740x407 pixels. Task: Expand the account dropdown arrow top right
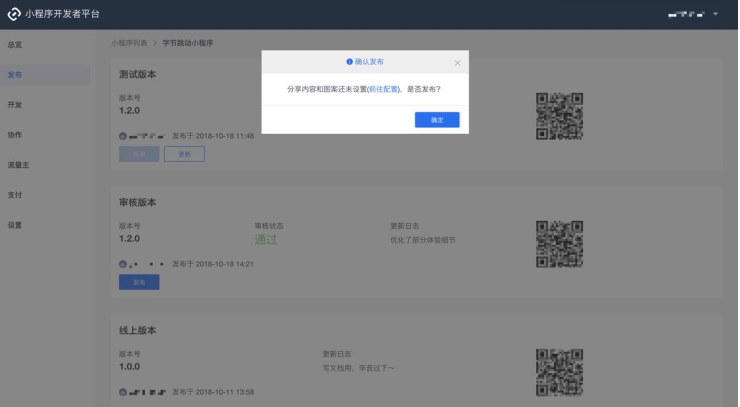point(715,14)
